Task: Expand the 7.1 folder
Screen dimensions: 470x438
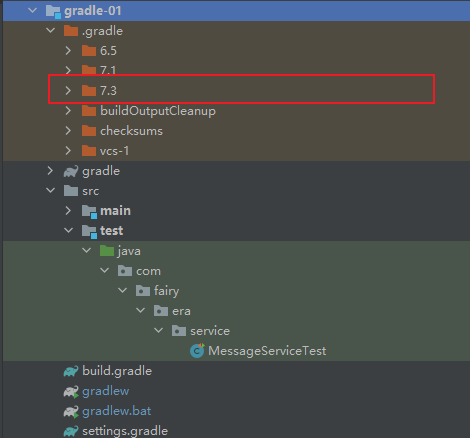Action: [68, 70]
